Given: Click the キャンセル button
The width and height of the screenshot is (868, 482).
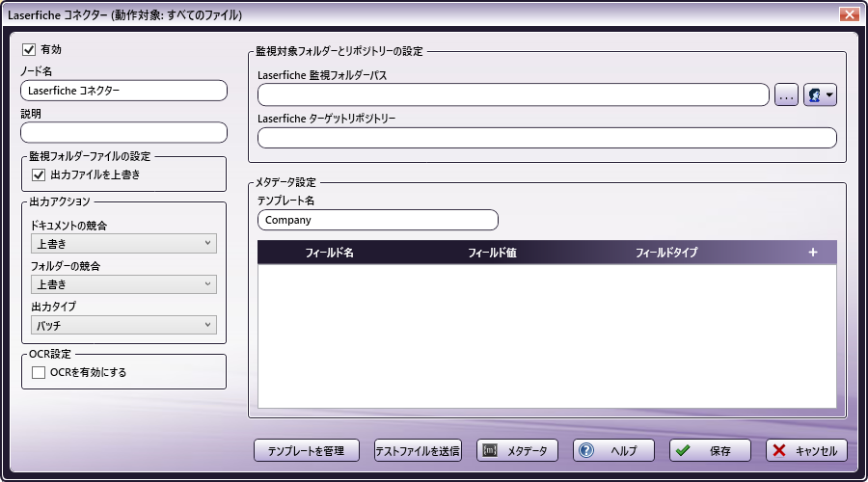Looking at the screenshot, I should [x=806, y=451].
